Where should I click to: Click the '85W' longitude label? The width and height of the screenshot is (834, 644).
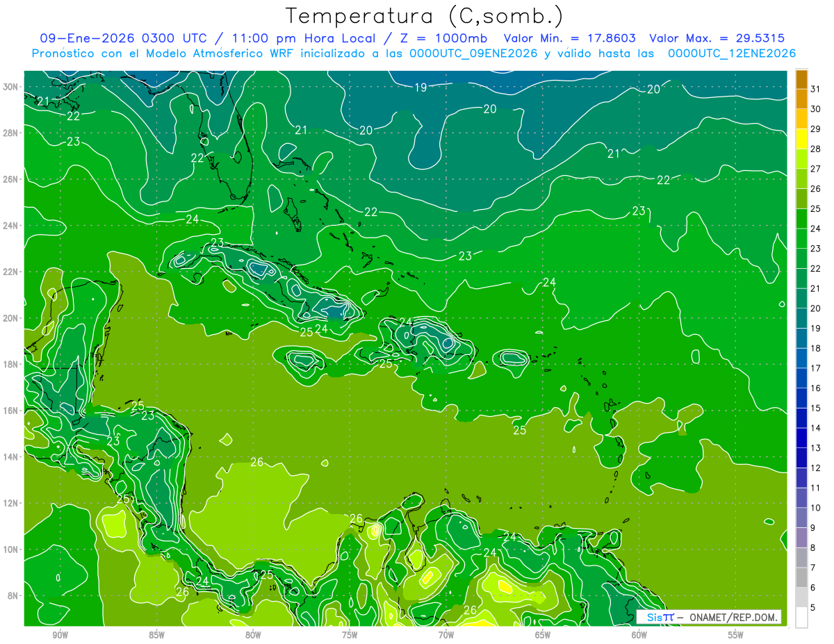pos(156,635)
